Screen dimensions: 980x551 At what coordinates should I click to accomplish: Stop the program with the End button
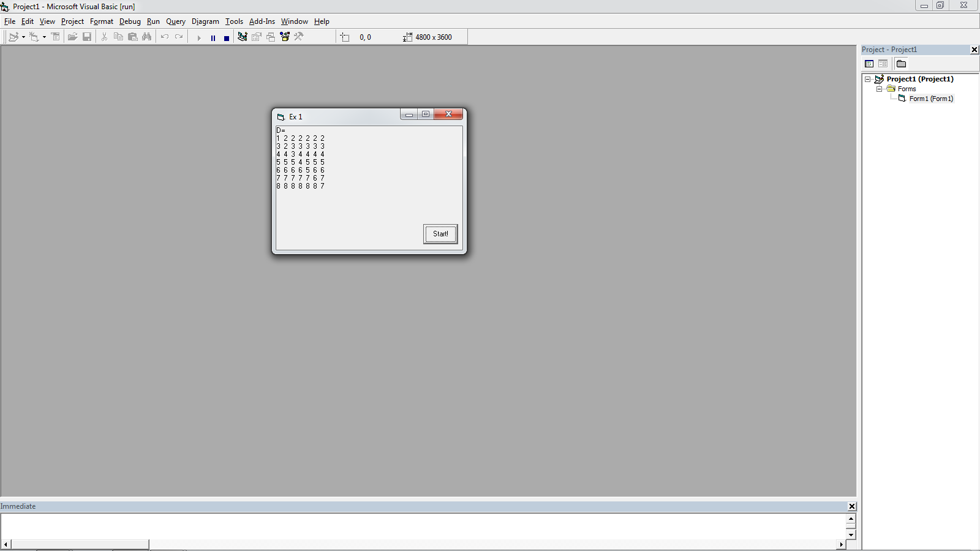click(226, 38)
